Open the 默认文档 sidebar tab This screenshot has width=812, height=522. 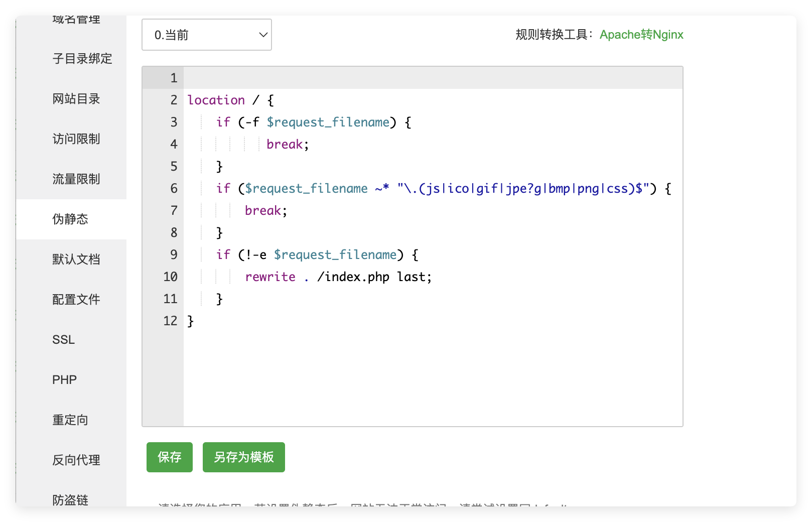71,259
